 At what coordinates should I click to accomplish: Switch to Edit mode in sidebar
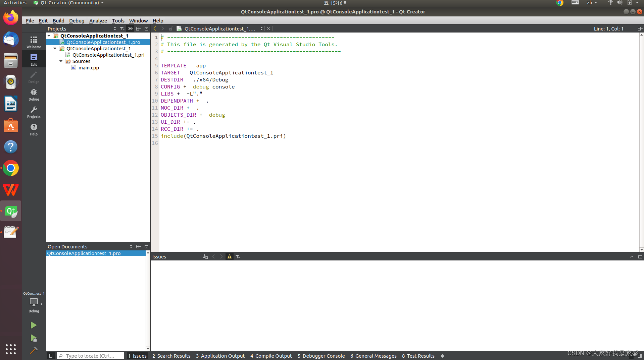click(34, 60)
